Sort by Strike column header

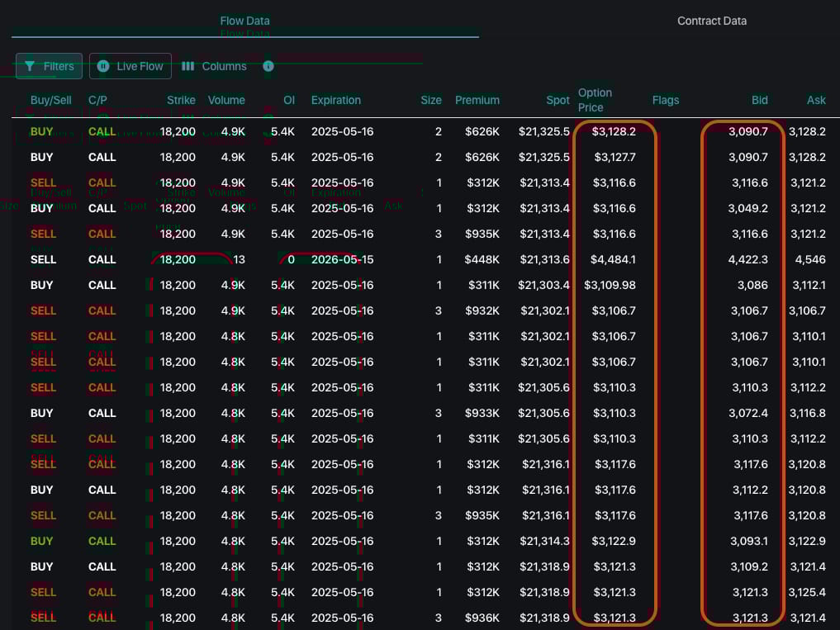[181, 100]
